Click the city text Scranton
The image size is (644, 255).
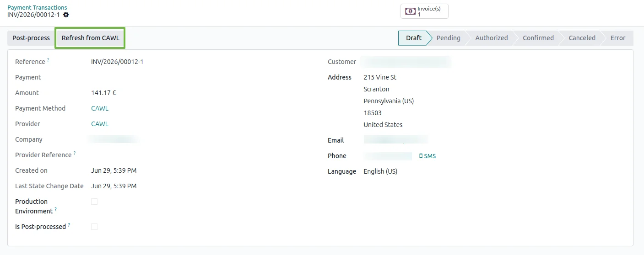376,89
